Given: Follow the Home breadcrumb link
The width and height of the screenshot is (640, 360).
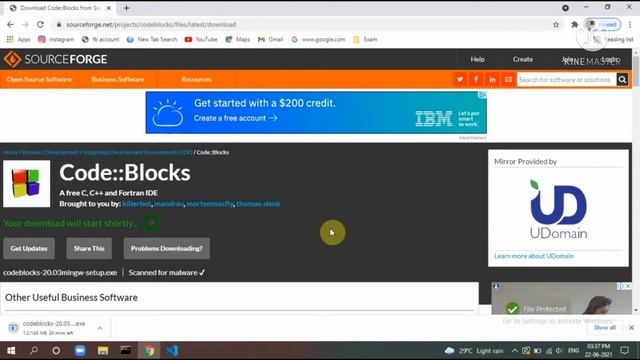Looking at the screenshot, I should point(11,152).
